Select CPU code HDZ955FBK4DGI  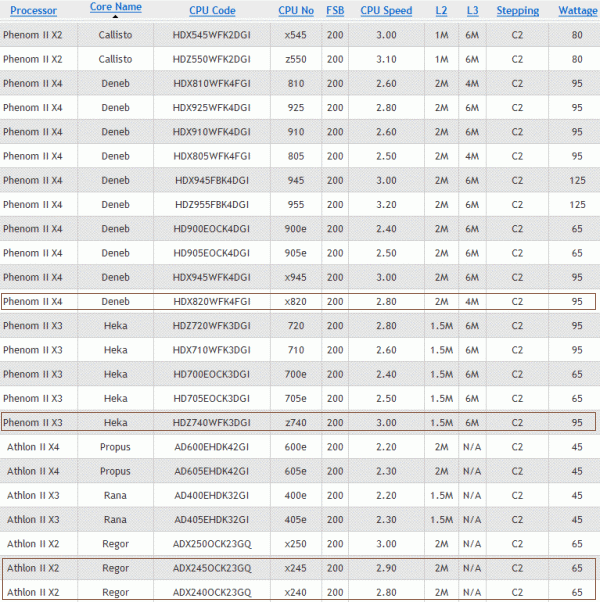(212, 205)
